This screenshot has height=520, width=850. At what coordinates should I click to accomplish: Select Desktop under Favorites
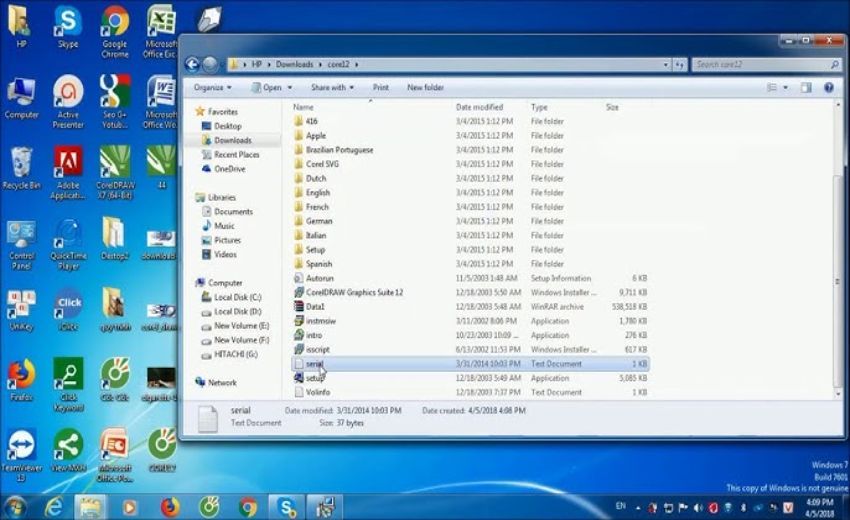222,126
